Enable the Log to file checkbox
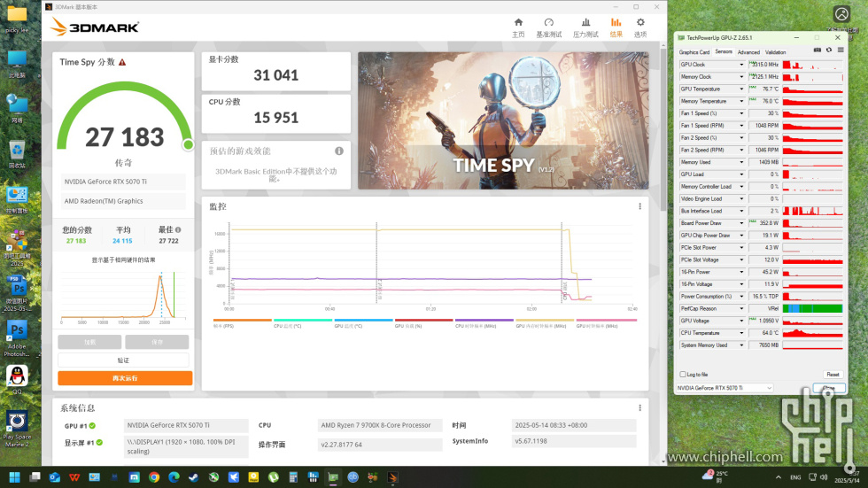 pos(682,375)
